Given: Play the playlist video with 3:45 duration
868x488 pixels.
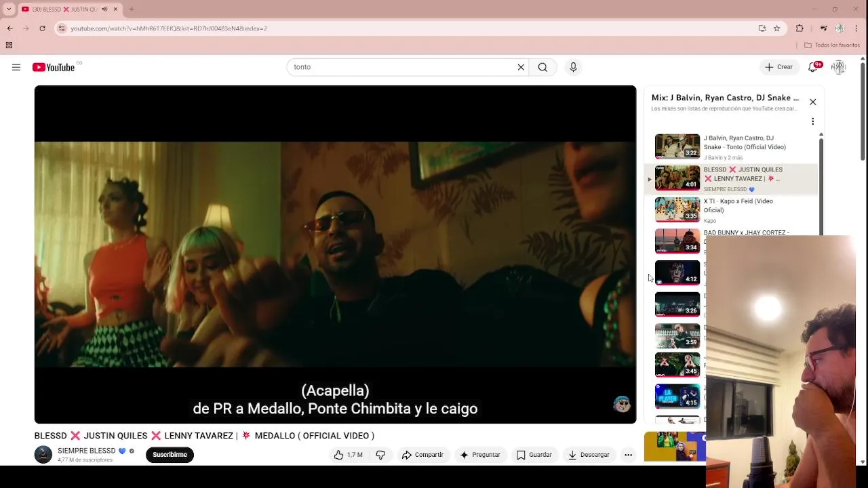Looking at the screenshot, I should click(677, 365).
